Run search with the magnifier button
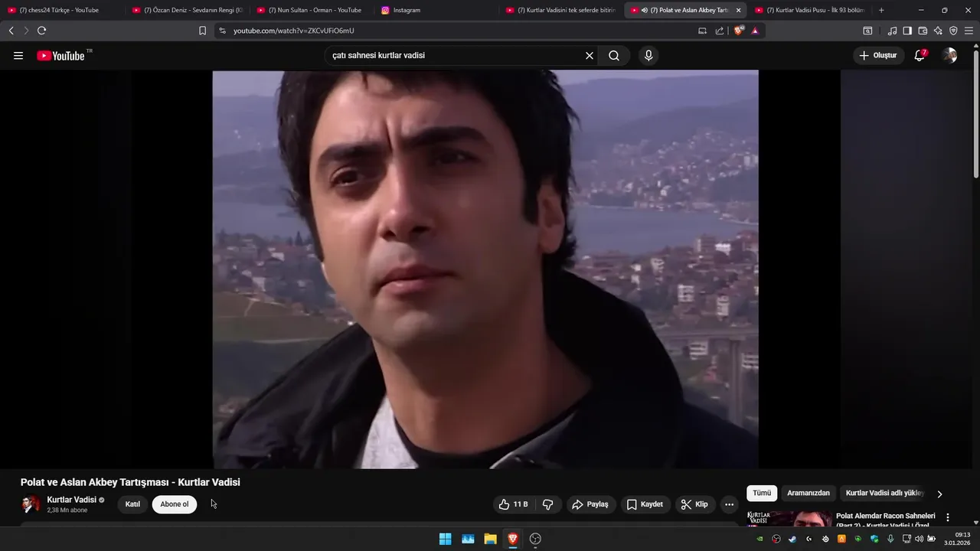This screenshot has width=980, height=551. pyautogui.click(x=614, y=55)
